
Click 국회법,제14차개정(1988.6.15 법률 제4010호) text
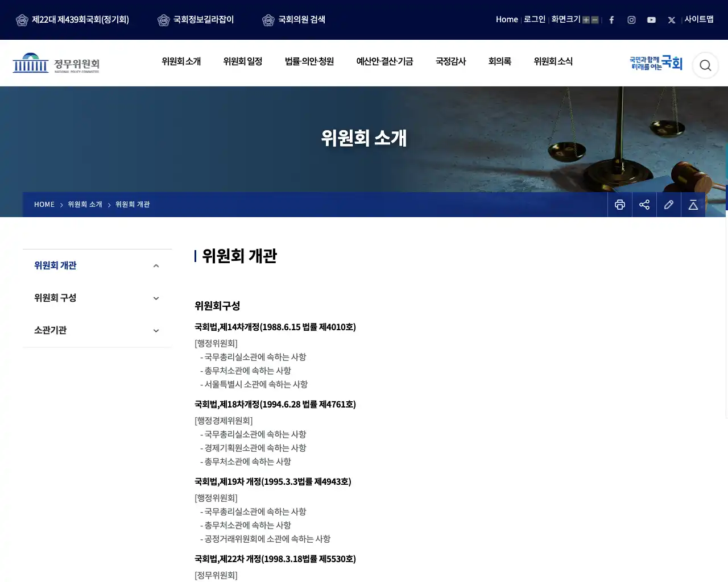275,327
